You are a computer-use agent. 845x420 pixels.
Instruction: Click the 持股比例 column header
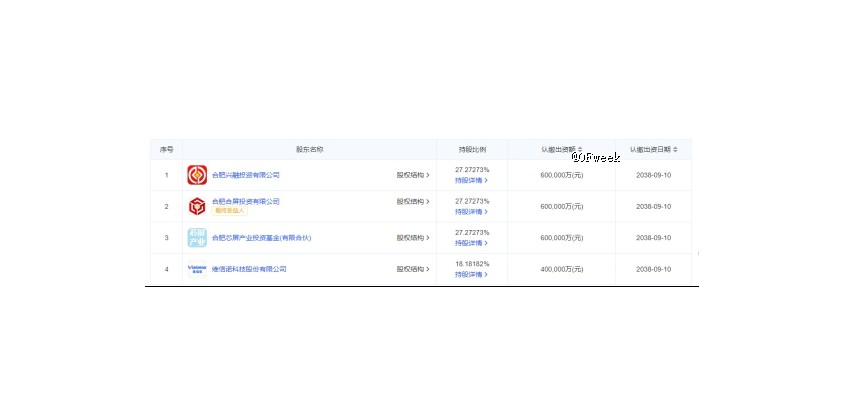coord(472,150)
